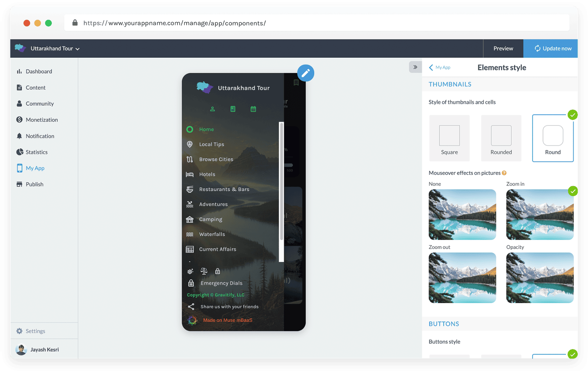Image resolution: width=588 pixels, height=373 pixels.
Task: Click the Dashboard bar chart icon
Action: [x=19, y=71]
